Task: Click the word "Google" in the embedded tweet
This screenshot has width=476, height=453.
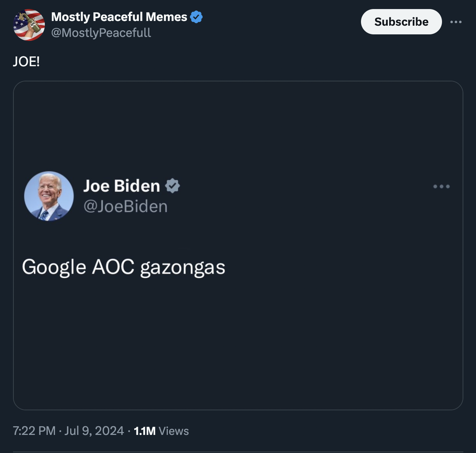Action: pyautogui.click(x=54, y=267)
